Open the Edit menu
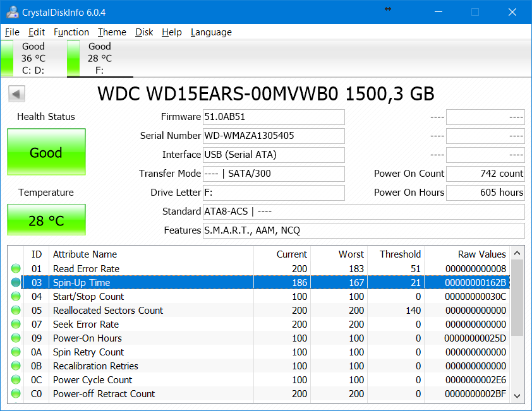 coord(37,32)
